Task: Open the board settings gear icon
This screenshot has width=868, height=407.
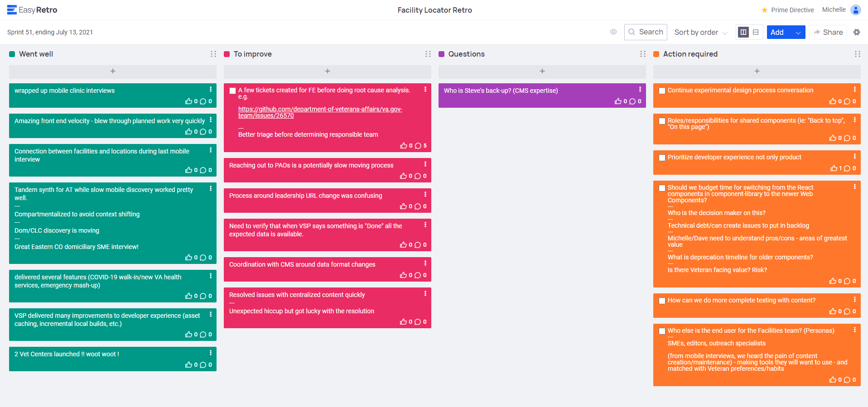Action: point(856,32)
